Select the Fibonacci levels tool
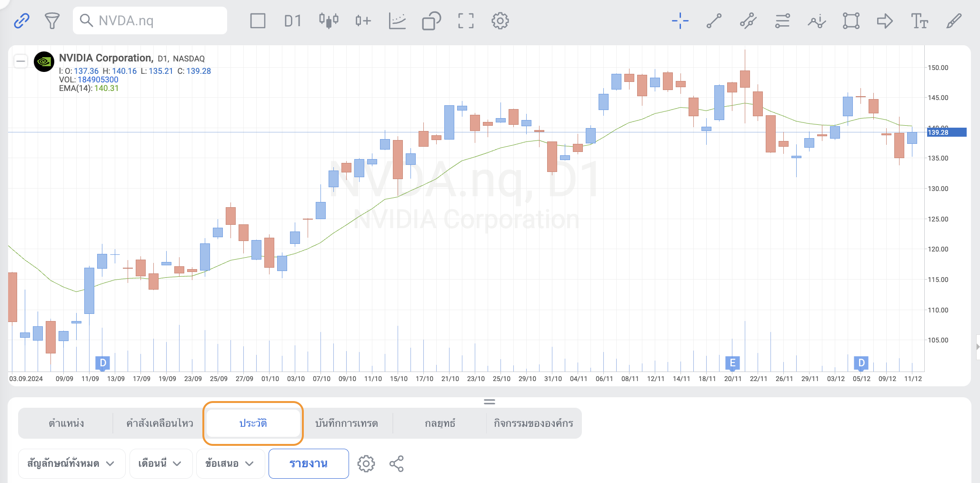Screen dimensions: 980x483 point(782,21)
